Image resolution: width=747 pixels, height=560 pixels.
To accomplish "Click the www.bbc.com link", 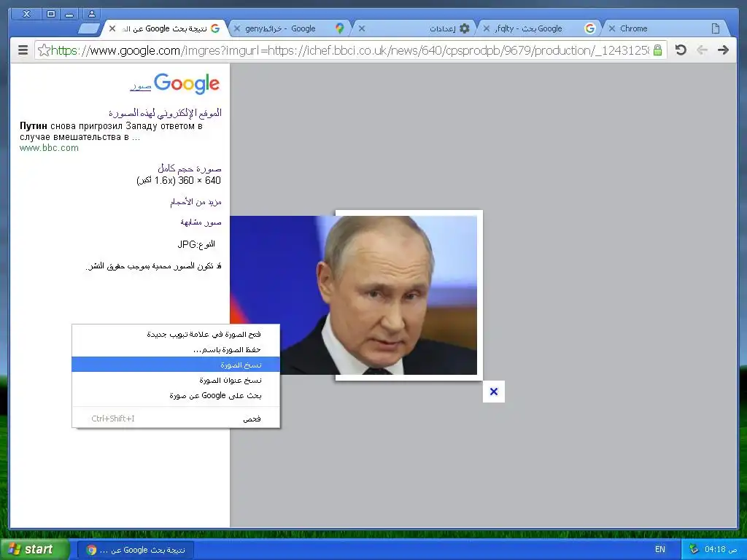I will tap(49, 148).
